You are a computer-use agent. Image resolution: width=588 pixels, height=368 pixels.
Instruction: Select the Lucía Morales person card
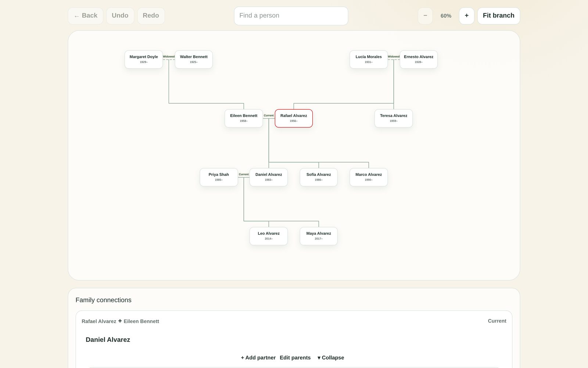pyautogui.click(x=369, y=59)
